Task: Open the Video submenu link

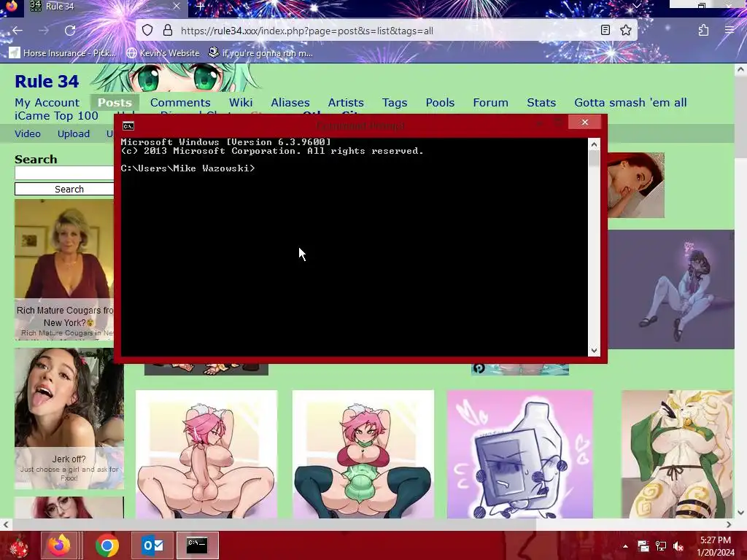Action: [28, 134]
